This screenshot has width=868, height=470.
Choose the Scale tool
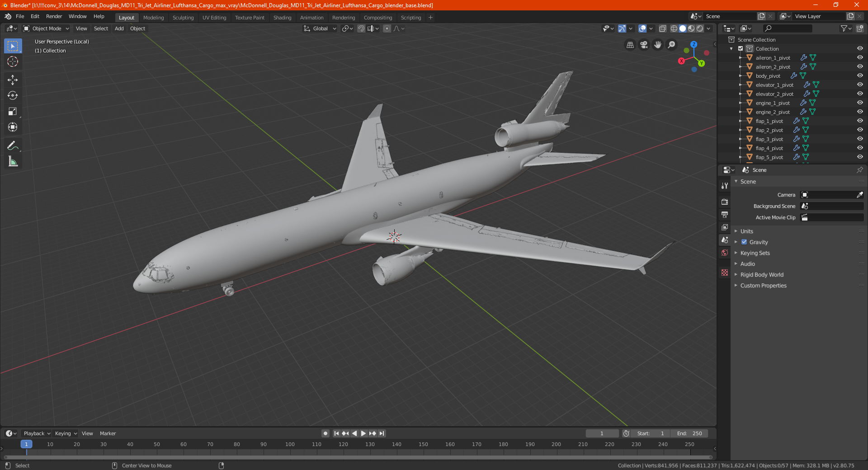[x=13, y=111]
